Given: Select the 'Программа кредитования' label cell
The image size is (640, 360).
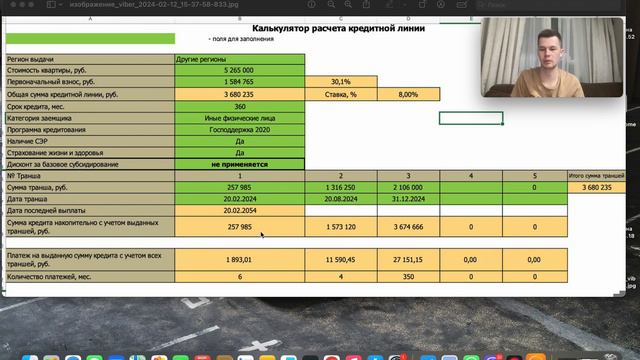Looking at the screenshot, I should 90,129.
